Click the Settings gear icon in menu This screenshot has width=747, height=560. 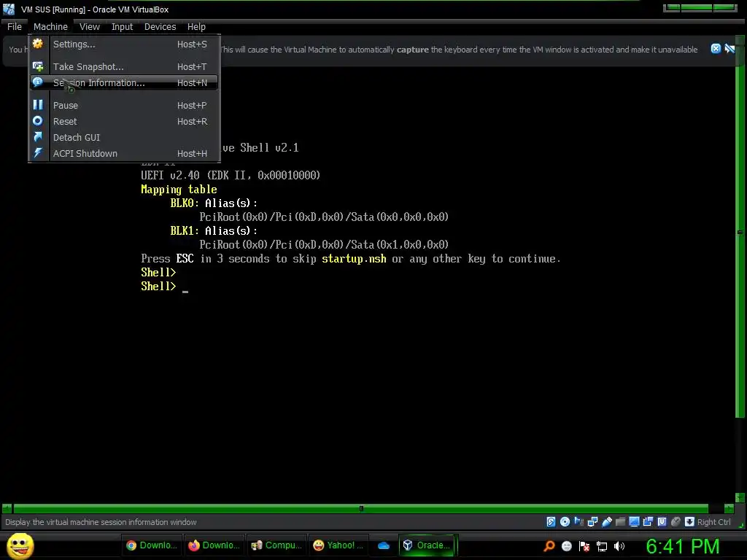pyautogui.click(x=38, y=44)
